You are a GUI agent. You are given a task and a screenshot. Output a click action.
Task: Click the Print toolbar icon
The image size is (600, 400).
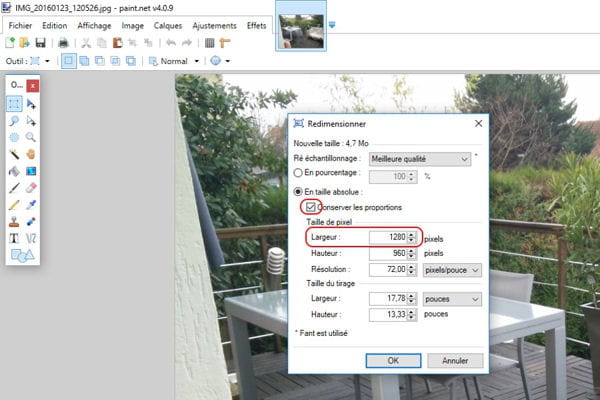pos(63,42)
